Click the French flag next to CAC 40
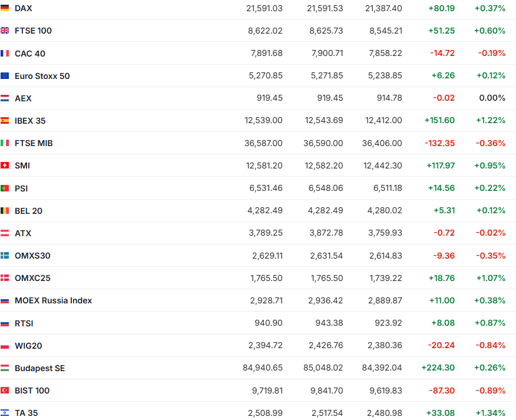This screenshot has height=420, width=516. tap(5, 54)
